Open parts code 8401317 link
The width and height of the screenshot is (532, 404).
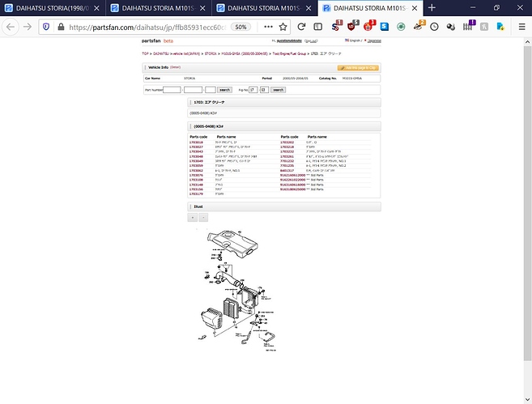287,171
